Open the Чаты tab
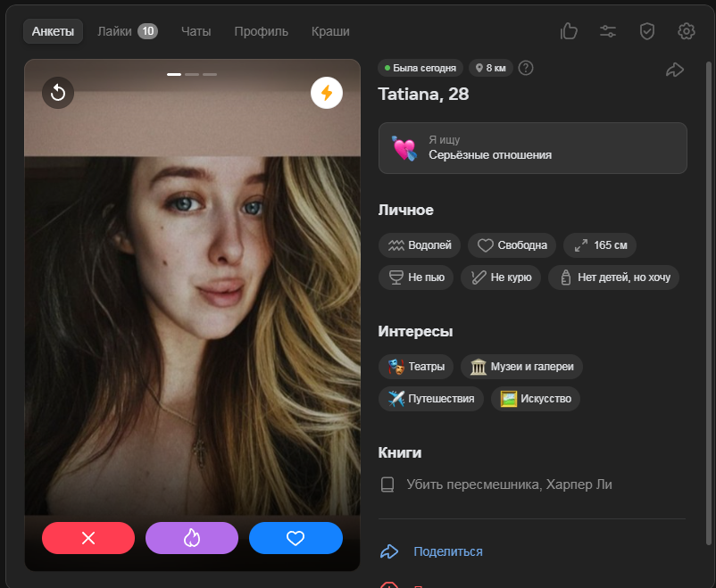 (196, 31)
